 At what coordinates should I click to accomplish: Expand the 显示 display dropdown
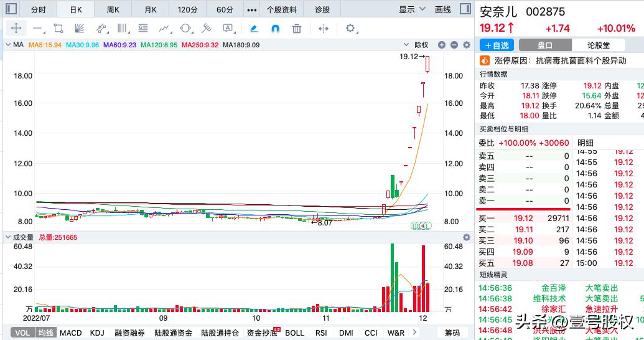point(413,9)
